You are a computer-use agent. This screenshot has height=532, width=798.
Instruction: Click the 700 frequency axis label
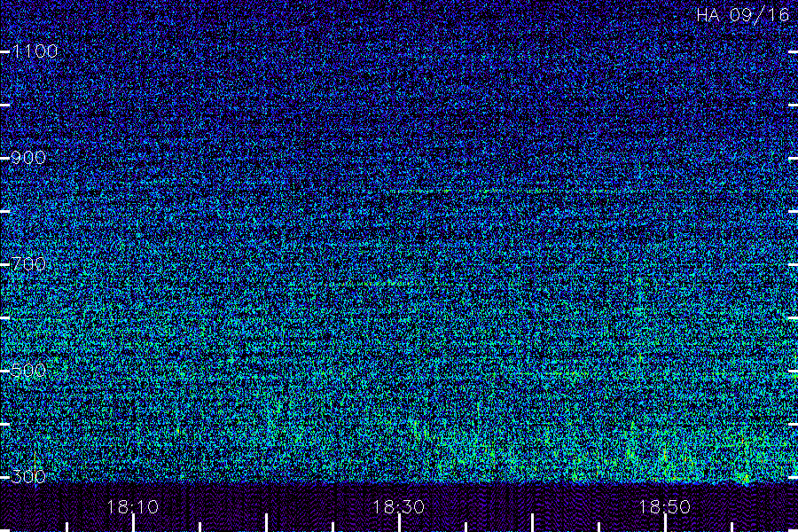point(28,264)
